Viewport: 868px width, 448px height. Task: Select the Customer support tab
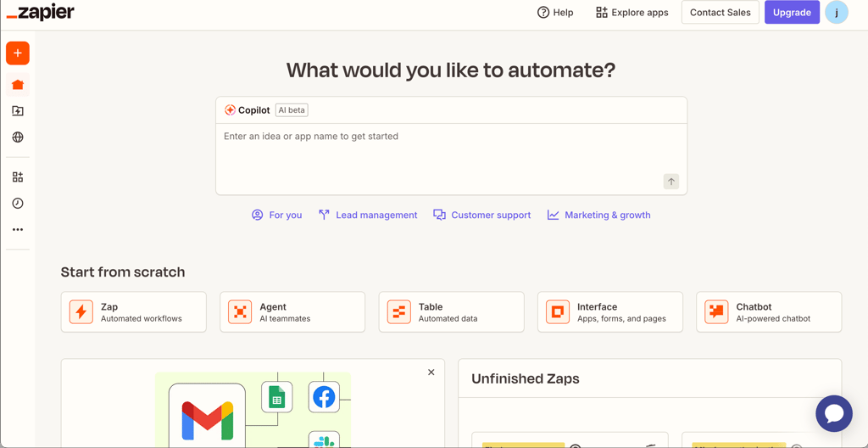[x=482, y=215]
